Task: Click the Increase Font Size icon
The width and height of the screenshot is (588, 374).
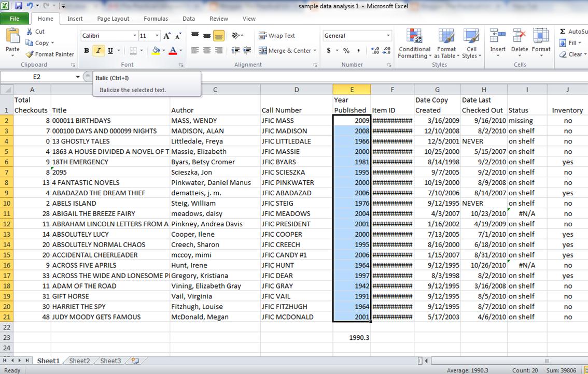Action: (166, 36)
